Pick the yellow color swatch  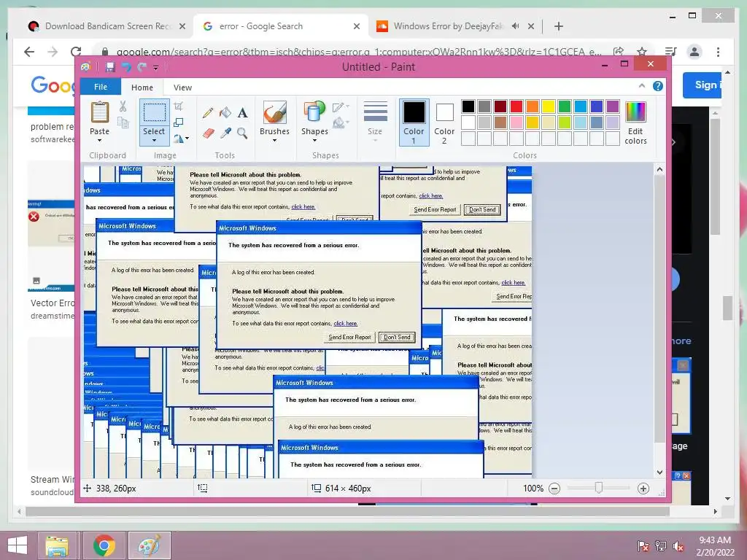click(x=549, y=106)
